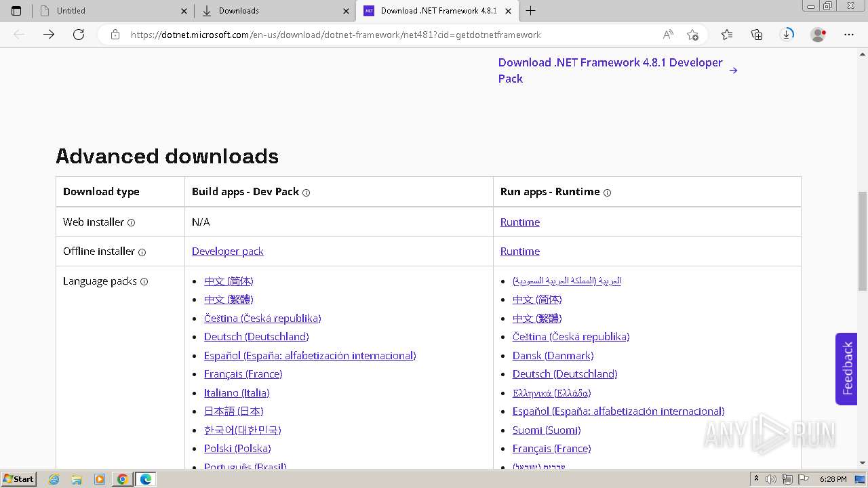
Task: Switch to the Untitled tab
Action: tap(113, 11)
